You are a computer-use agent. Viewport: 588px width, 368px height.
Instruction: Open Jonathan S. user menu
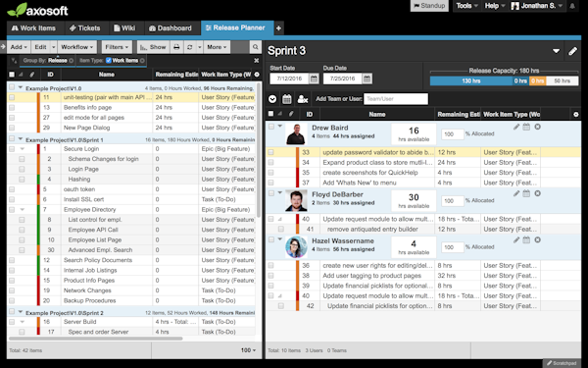[537, 6]
